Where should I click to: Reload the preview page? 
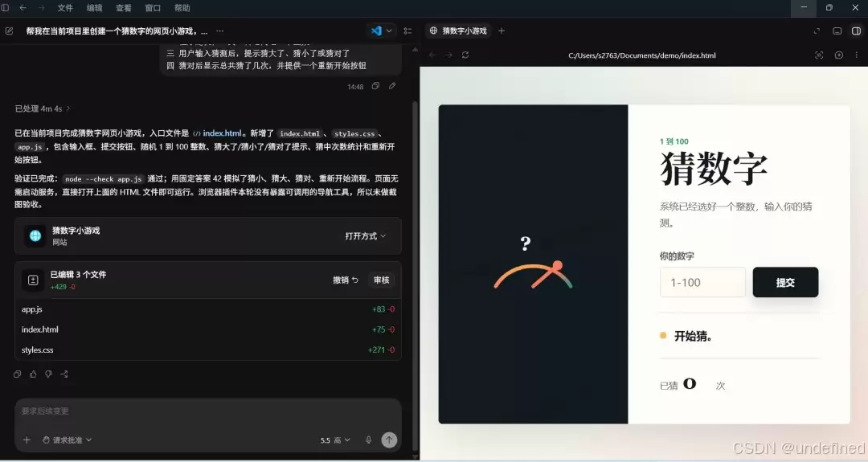pyautogui.click(x=465, y=55)
